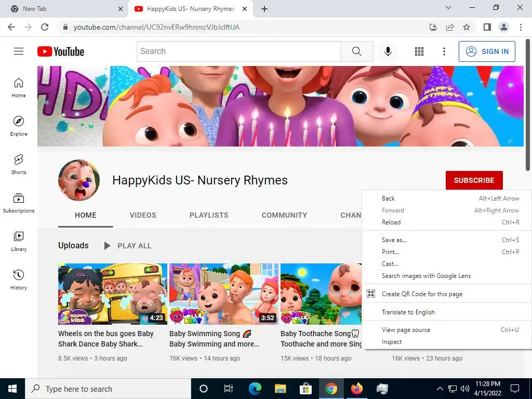Toggle the Chrome side panel icon
Image resolution: width=532 pixels, height=399 pixels.
(x=487, y=27)
